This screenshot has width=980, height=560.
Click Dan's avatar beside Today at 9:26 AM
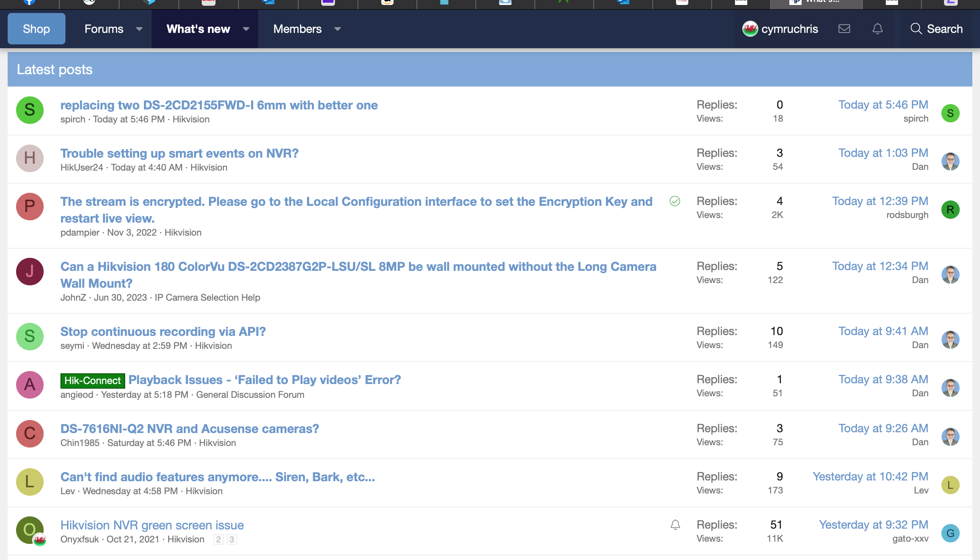pyautogui.click(x=951, y=436)
